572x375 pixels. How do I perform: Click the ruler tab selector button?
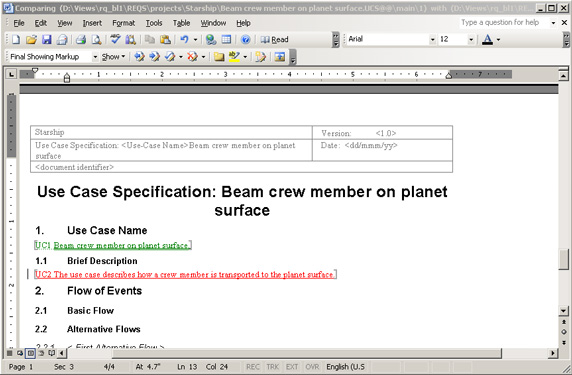(x=12, y=74)
